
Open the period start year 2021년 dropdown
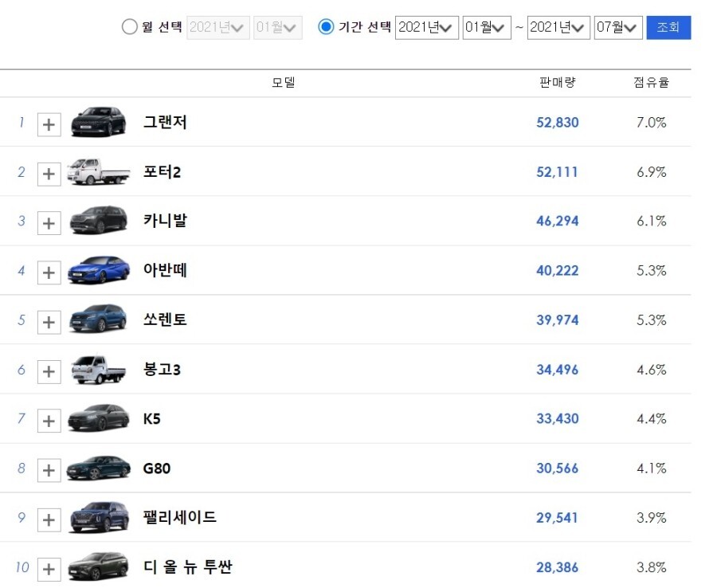427,28
